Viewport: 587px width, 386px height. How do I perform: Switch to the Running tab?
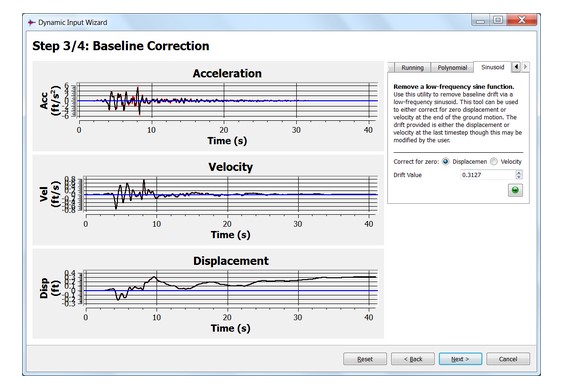click(412, 68)
